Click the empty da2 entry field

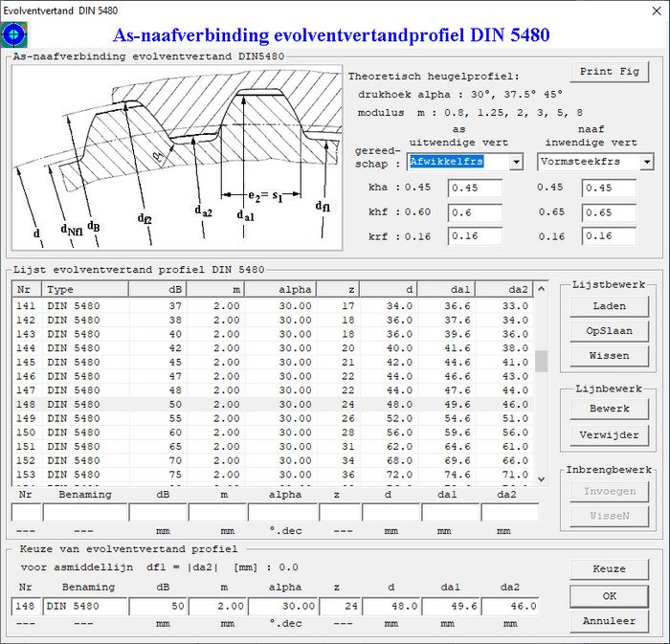(x=510, y=513)
